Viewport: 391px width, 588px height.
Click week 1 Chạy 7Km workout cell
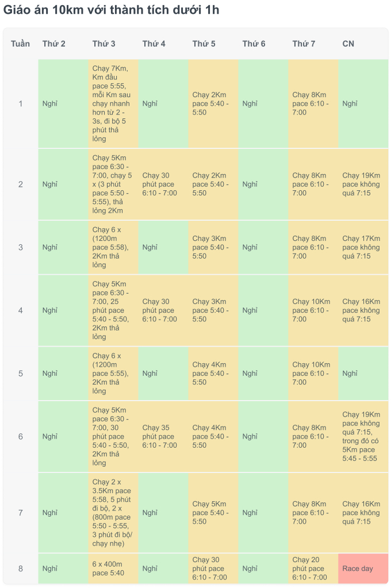pyautogui.click(x=113, y=103)
